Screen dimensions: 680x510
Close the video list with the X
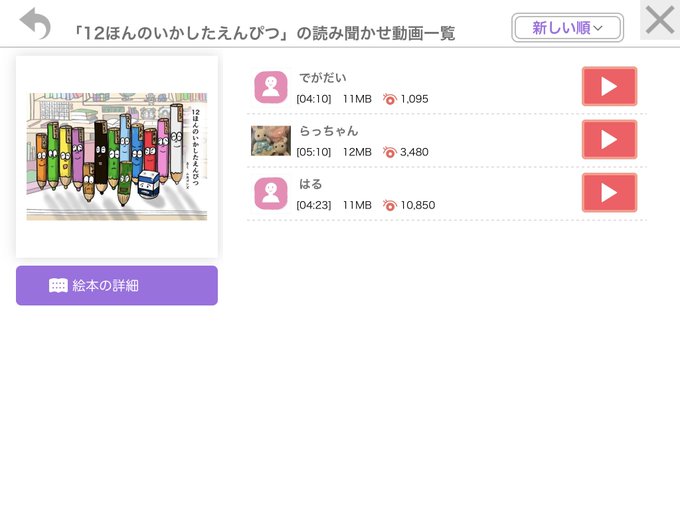[660, 20]
